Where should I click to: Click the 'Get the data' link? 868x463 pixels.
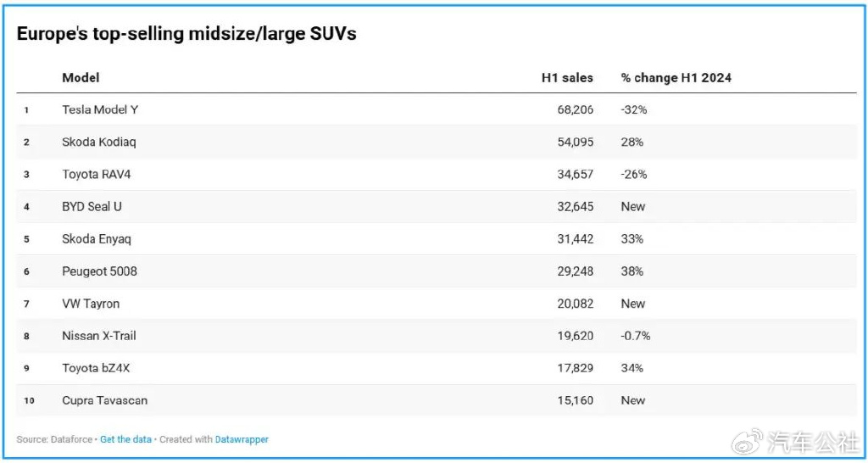coord(125,439)
